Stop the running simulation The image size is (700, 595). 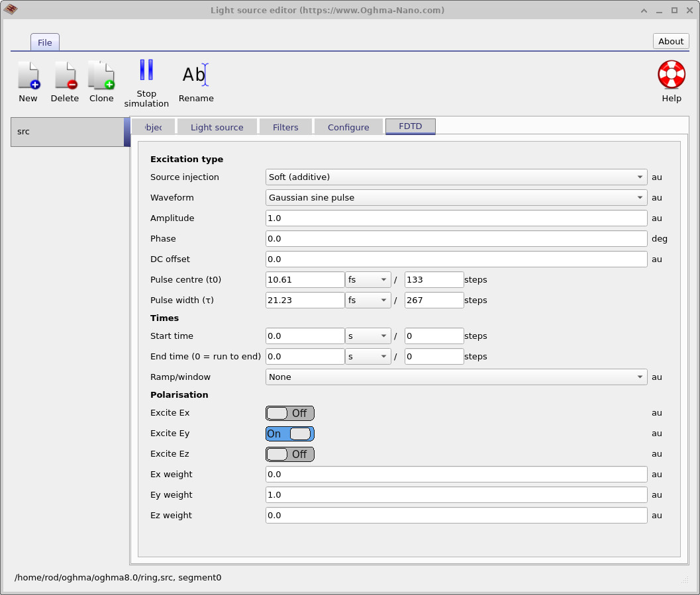click(x=146, y=79)
